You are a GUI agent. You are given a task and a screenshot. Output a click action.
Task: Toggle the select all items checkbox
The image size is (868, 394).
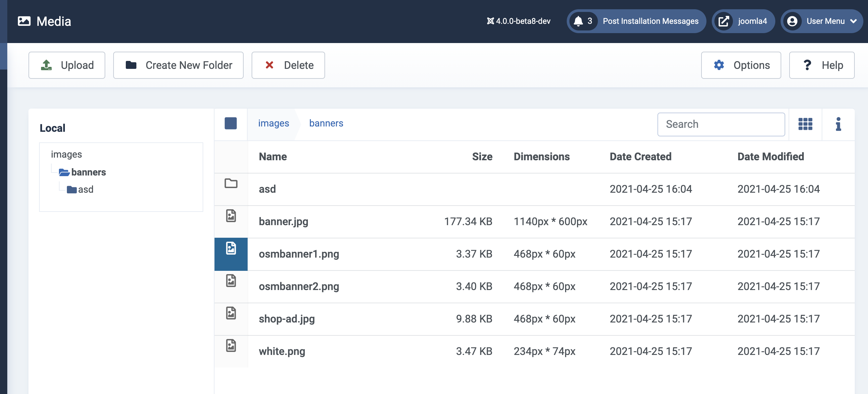[x=230, y=123]
